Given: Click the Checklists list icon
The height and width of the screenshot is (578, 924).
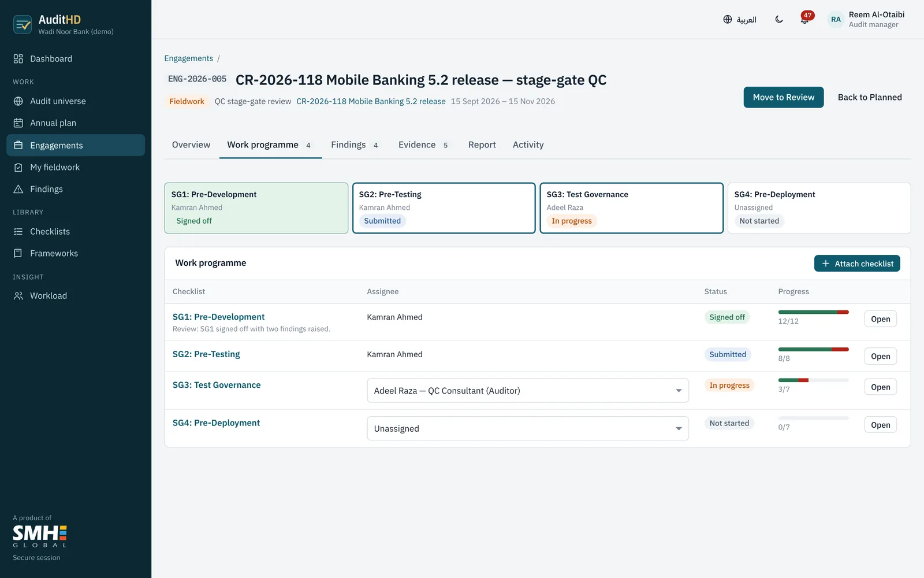Looking at the screenshot, I should [18, 232].
